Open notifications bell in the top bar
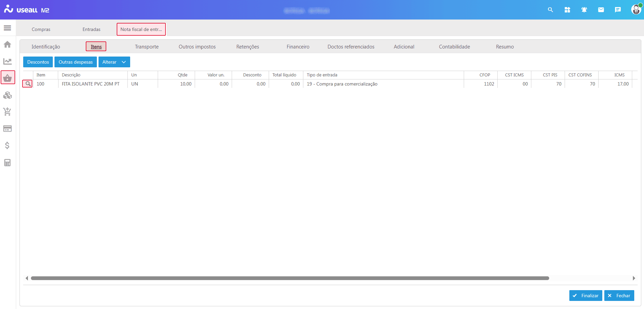 click(x=584, y=10)
